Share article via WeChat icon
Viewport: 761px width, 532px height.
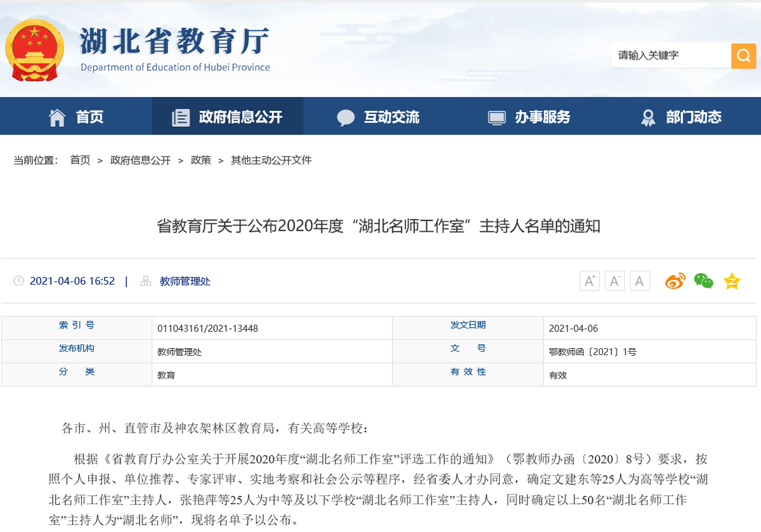[x=703, y=281]
